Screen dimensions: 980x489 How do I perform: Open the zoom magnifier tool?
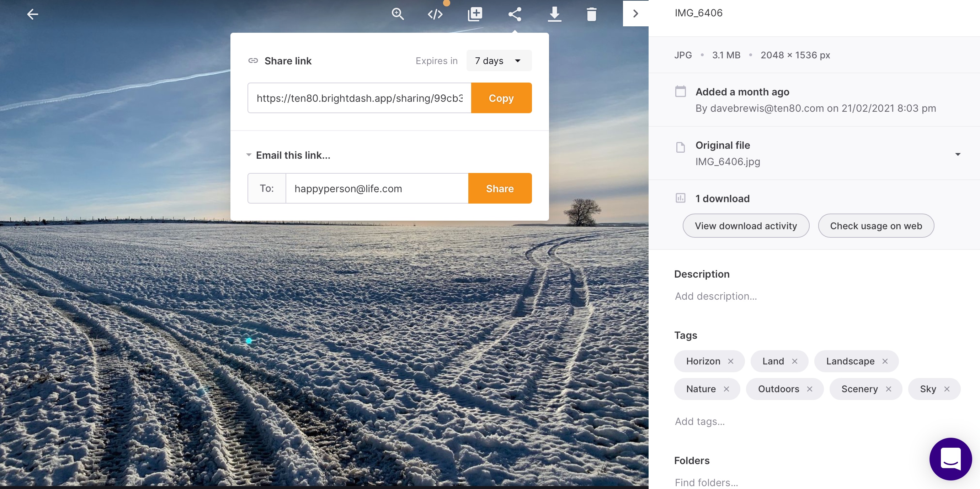(398, 14)
